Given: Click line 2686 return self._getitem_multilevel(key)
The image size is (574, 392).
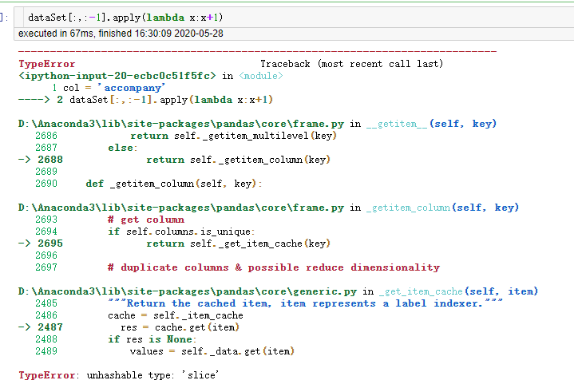Looking at the screenshot, I should coord(186,136).
